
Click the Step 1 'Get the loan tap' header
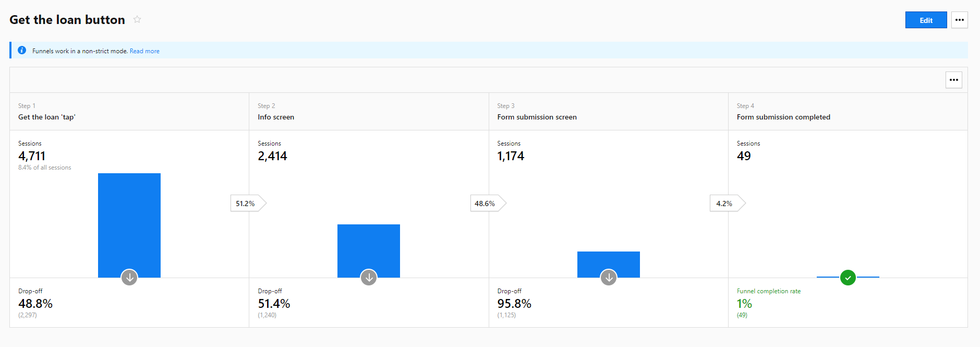[x=47, y=117]
